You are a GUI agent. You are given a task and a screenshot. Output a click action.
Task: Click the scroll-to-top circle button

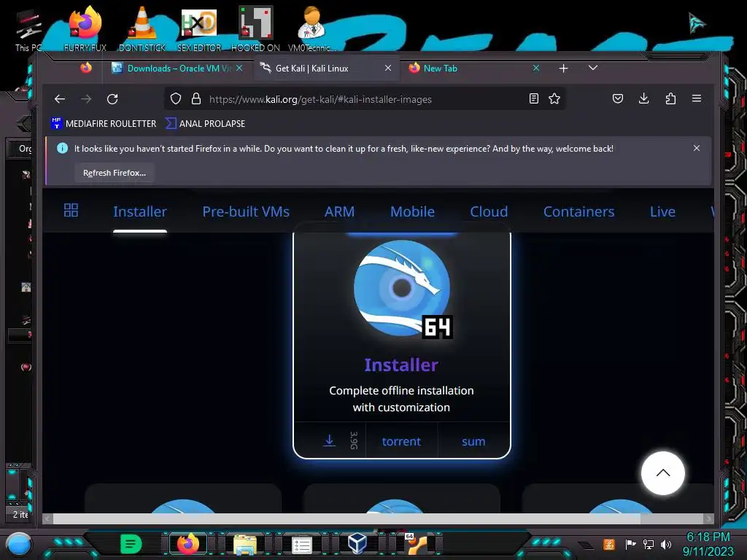click(x=662, y=472)
